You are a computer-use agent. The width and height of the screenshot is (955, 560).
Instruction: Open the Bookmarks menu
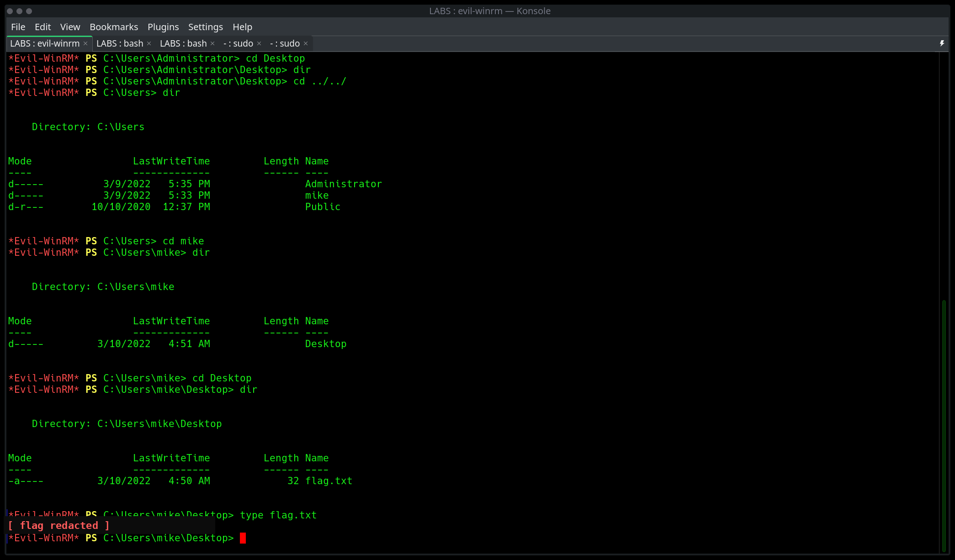point(114,27)
